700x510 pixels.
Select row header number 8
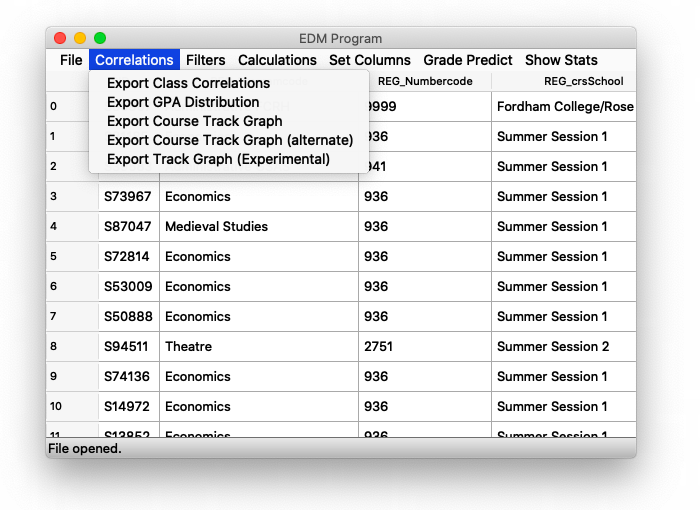[x=71, y=347]
